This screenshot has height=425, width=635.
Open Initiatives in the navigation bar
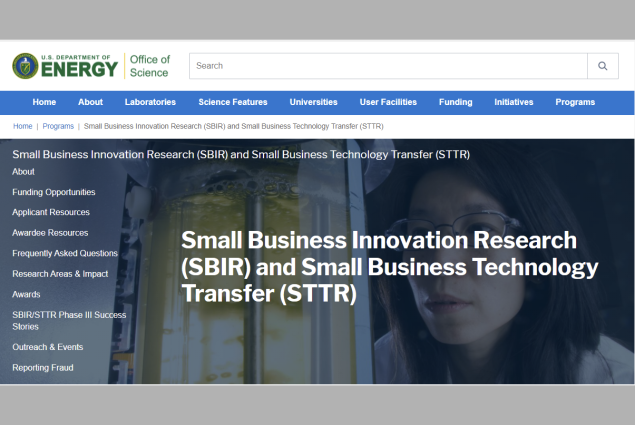click(x=514, y=102)
